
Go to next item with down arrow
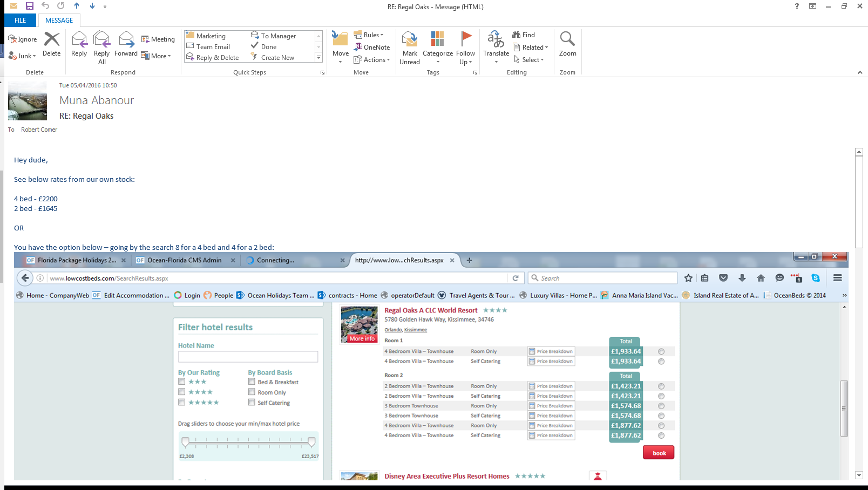click(92, 6)
